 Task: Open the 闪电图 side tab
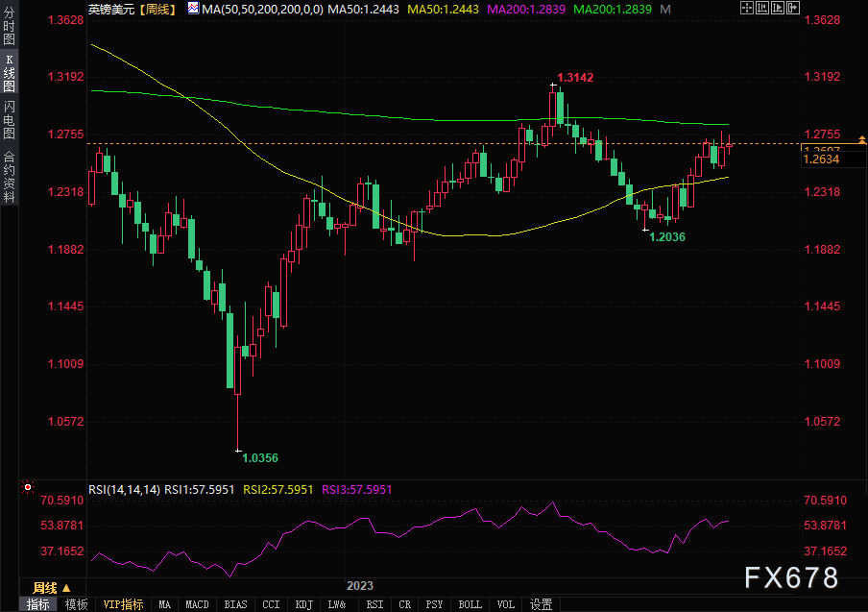point(9,120)
